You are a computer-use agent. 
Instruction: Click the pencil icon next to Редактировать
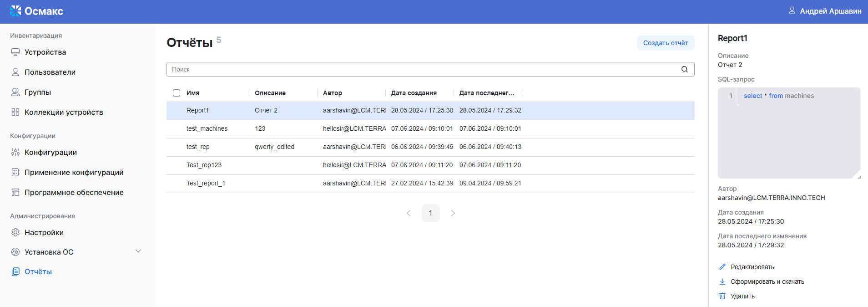pyautogui.click(x=722, y=267)
